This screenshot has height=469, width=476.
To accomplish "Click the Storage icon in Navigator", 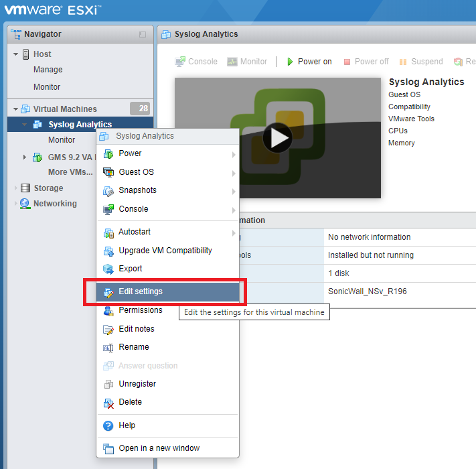I will [x=25, y=188].
